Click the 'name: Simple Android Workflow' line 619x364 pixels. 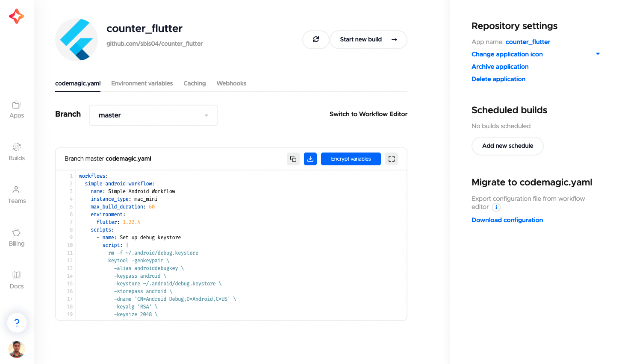(133, 191)
